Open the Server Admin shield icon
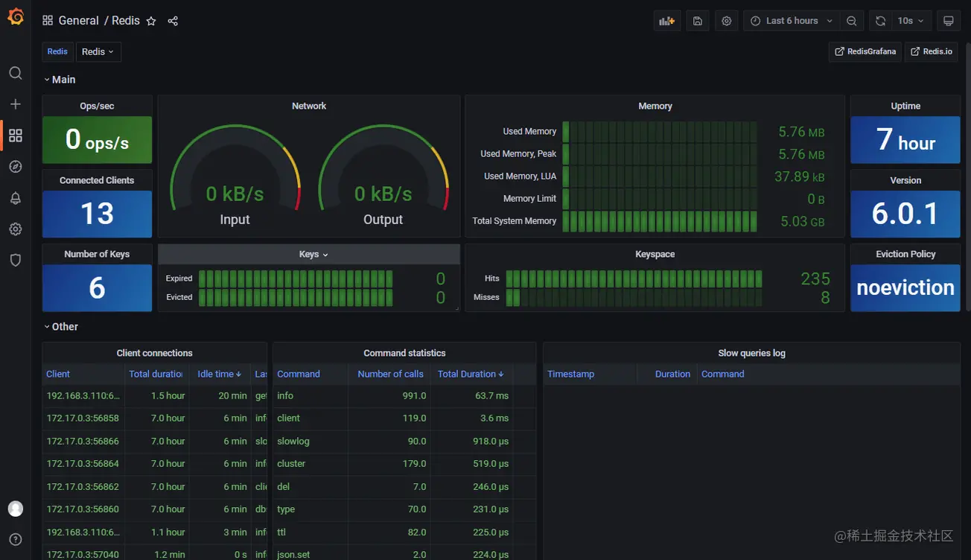This screenshot has width=971, height=560. pyautogui.click(x=16, y=260)
